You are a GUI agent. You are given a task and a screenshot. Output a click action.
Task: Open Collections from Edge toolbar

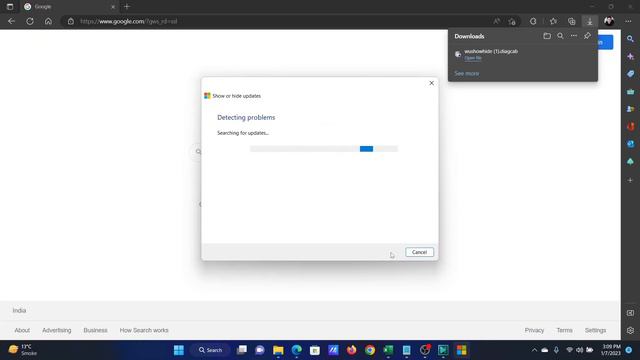571,21
